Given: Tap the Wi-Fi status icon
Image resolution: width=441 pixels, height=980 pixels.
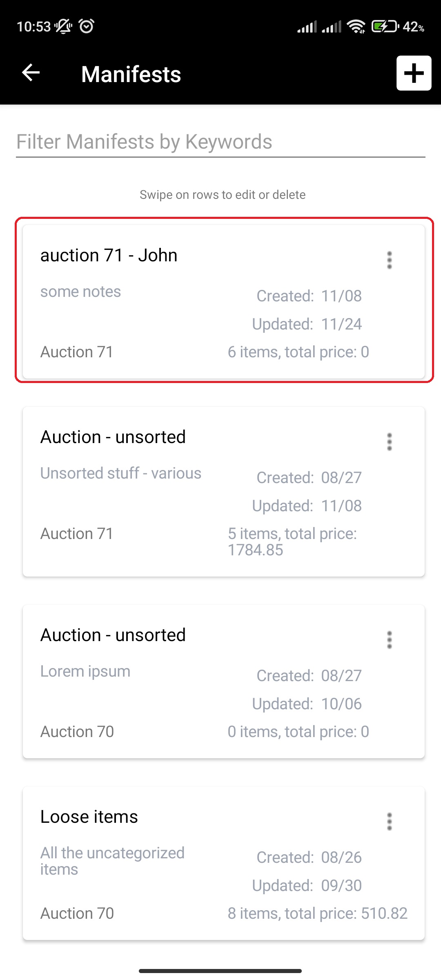Looking at the screenshot, I should tap(356, 27).
